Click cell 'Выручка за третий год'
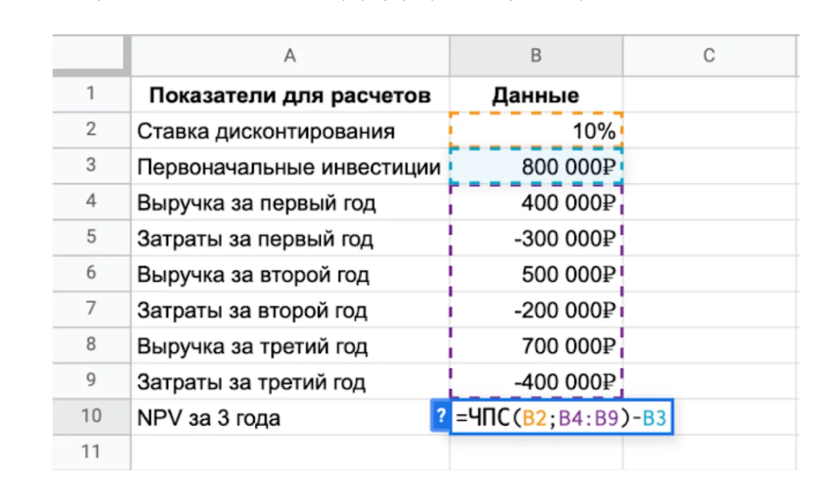Viewport: 837px width, 504px height. [290, 346]
